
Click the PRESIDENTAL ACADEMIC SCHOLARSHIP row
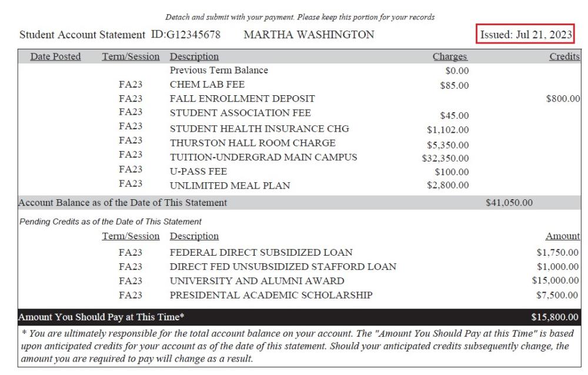(271, 295)
